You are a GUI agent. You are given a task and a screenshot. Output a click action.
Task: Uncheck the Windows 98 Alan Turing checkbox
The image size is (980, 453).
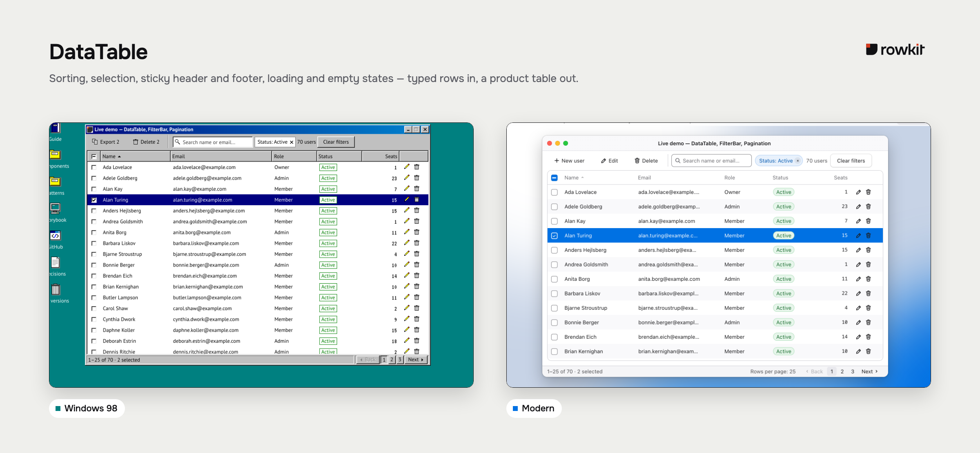pyautogui.click(x=94, y=200)
